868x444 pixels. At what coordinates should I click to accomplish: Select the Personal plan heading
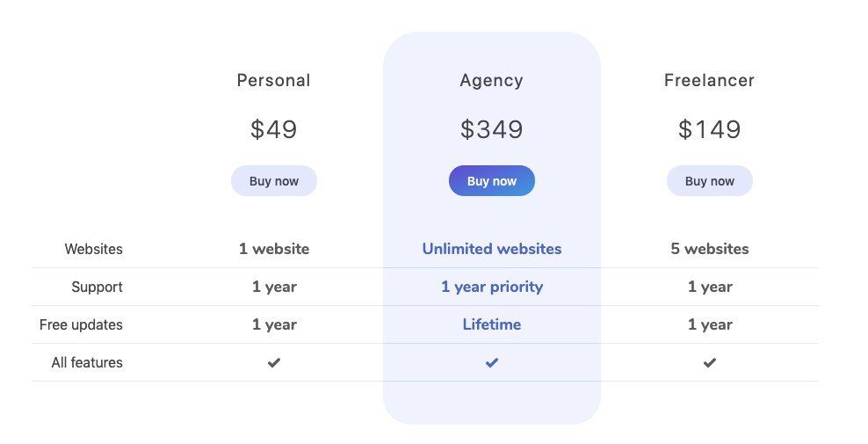(x=274, y=80)
